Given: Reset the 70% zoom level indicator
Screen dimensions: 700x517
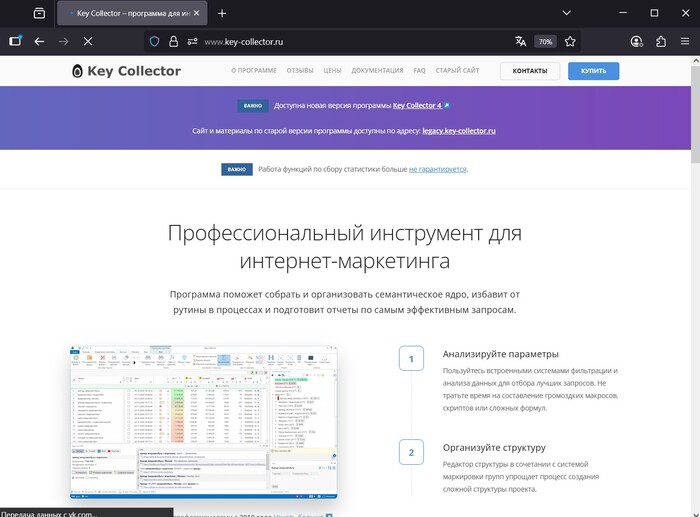Looking at the screenshot, I should (545, 42).
